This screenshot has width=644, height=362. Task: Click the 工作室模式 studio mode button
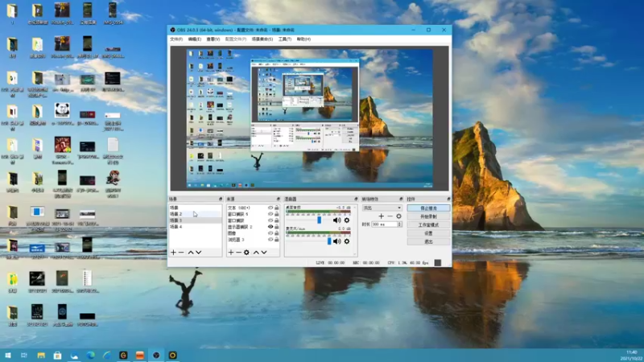coord(428,225)
